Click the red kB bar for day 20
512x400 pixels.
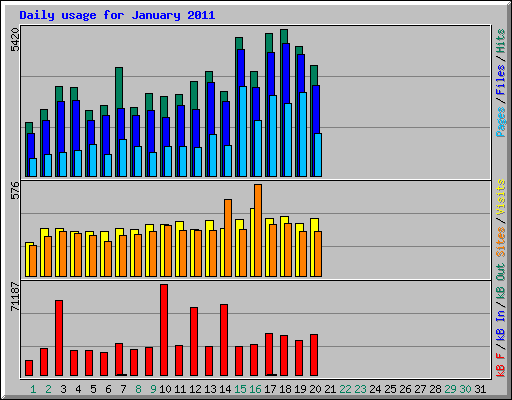314,355
